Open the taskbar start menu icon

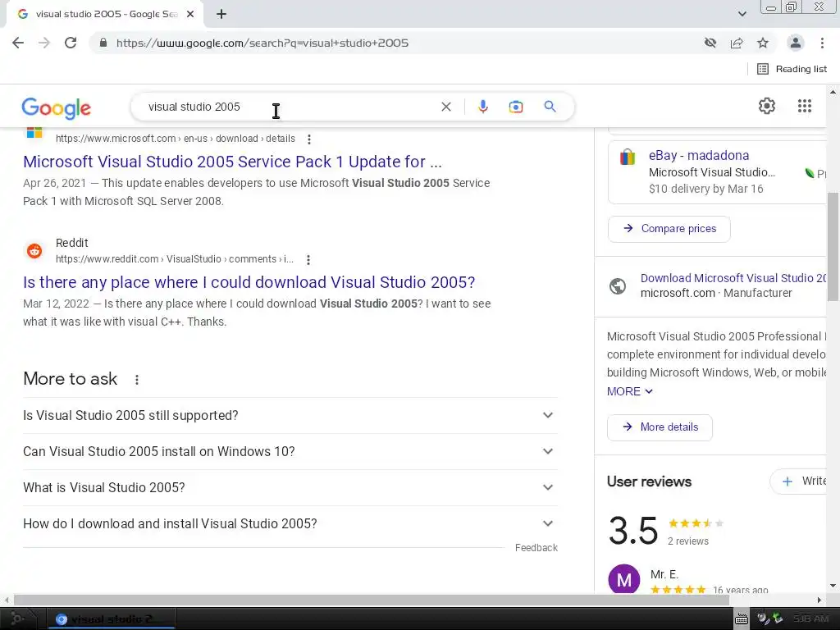16,619
